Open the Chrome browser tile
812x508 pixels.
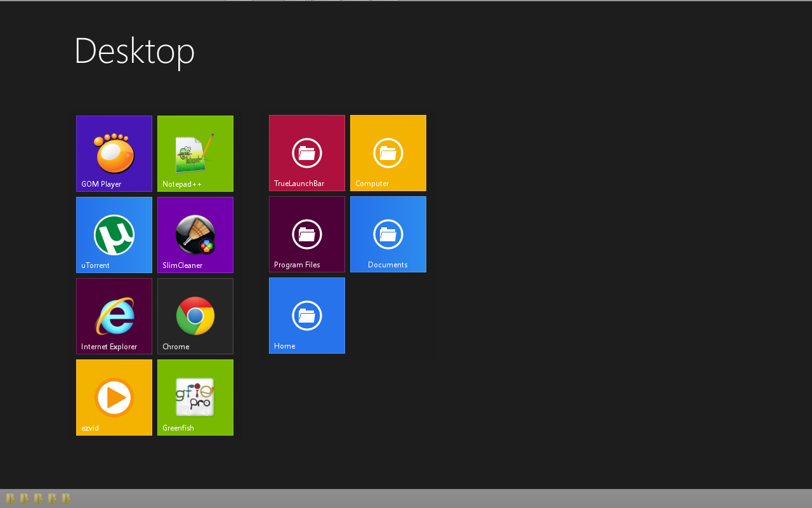[x=195, y=316]
